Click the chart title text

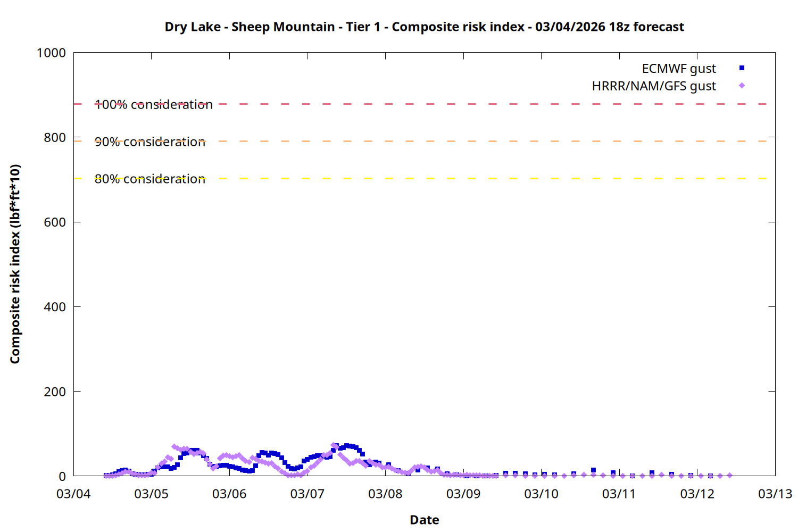point(424,27)
